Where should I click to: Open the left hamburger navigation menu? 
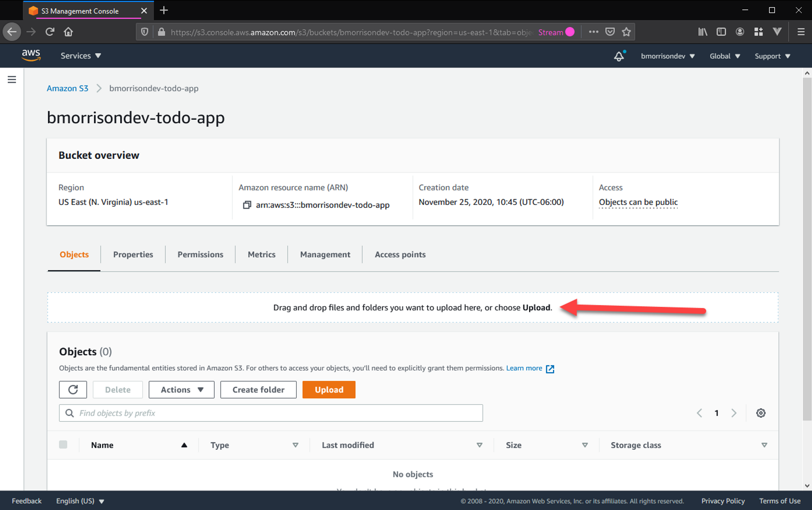(12, 80)
